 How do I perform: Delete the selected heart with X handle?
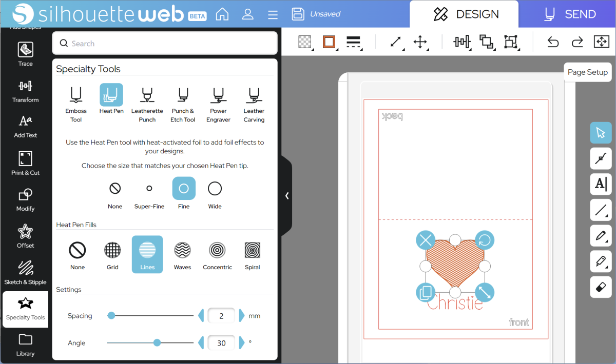(x=426, y=239)
